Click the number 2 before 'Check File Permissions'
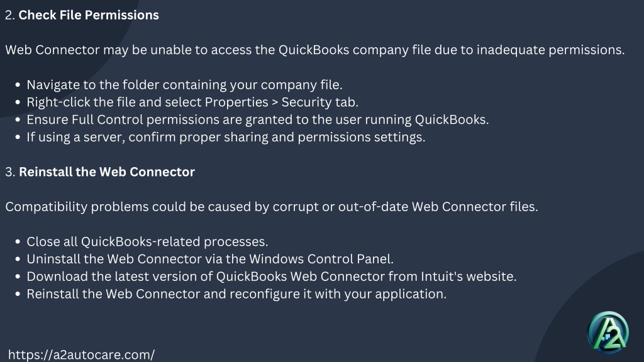644x362 pixels. click(9, 15)
